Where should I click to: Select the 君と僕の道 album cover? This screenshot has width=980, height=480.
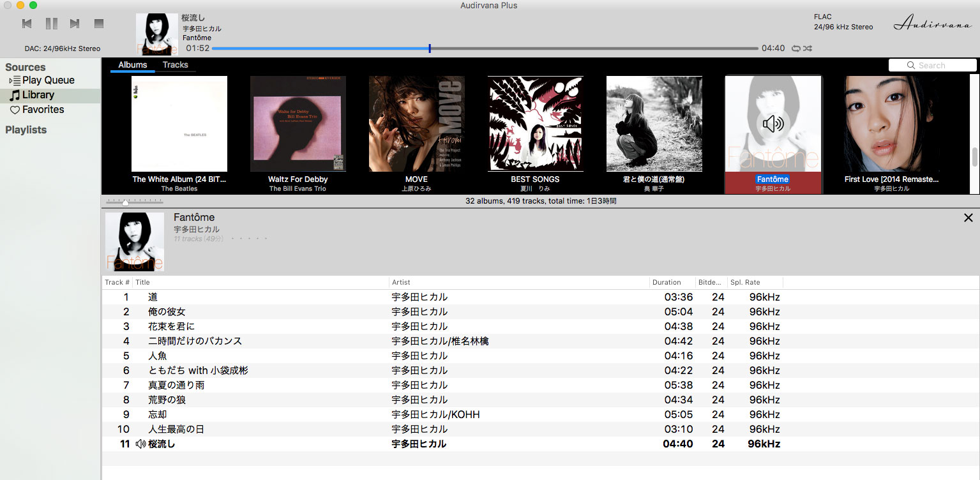(654, 124)
